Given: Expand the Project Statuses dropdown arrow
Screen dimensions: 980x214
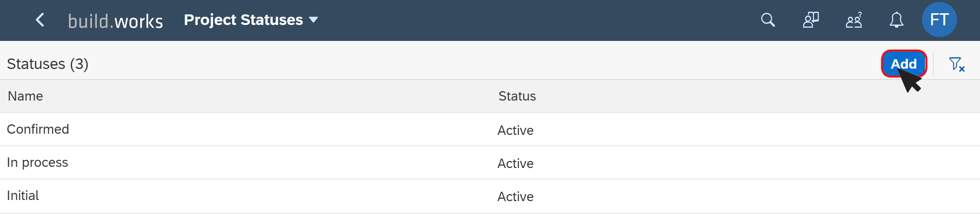Looking at the screenshot, I should (x=313, y=20).
